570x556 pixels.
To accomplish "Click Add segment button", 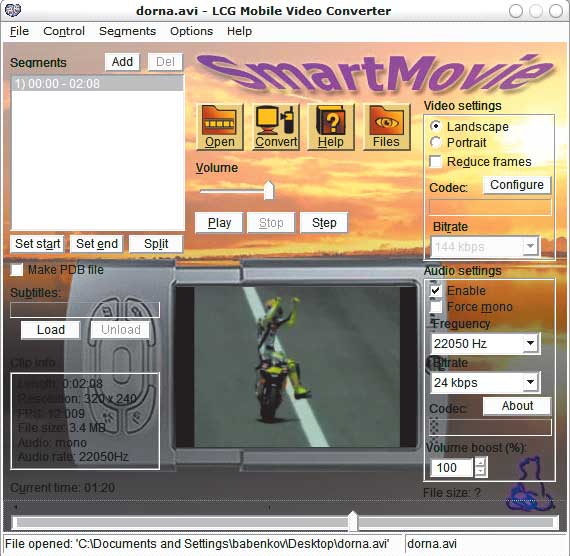I will click(x=122, y=62).
